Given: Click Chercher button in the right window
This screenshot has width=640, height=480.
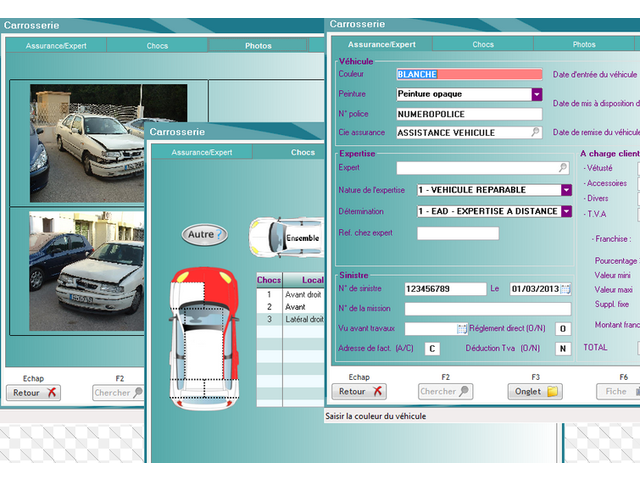Looking at the screenshot, I should tap(445, 391).
